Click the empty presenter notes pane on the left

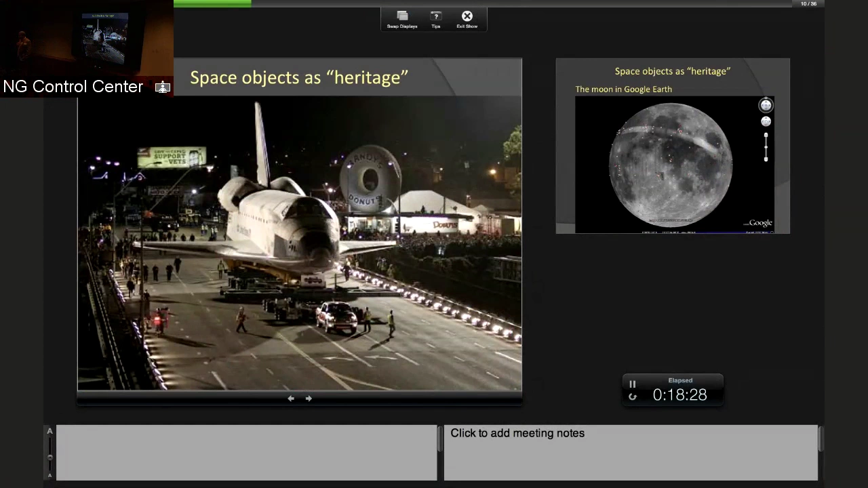click(247, 453)
